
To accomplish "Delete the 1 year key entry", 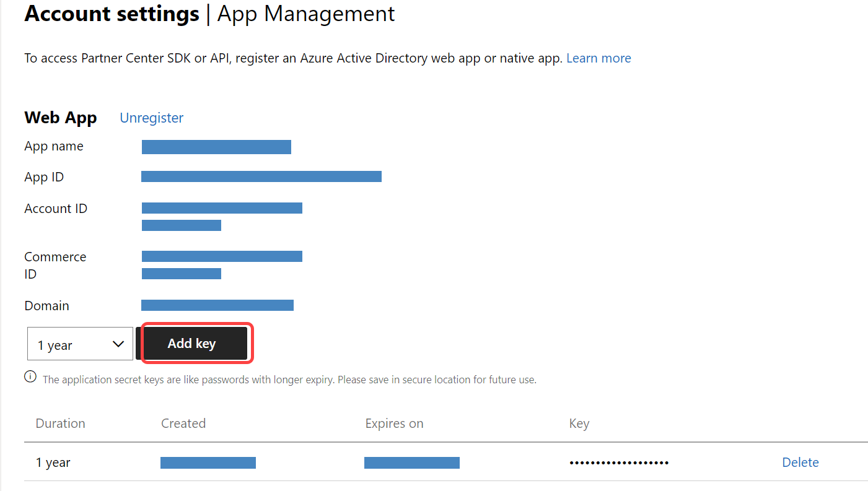I will tap(800, 463).
